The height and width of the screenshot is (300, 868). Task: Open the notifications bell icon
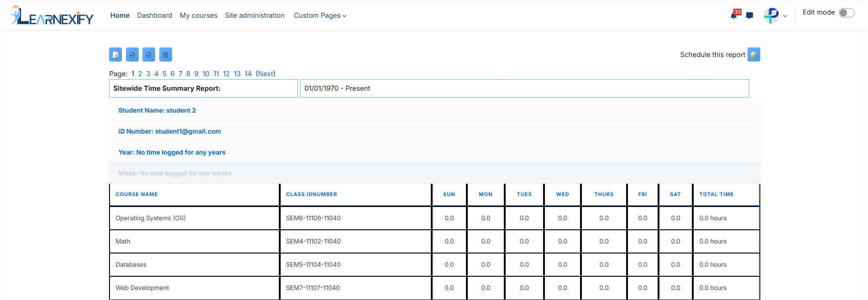pyautogui.click(x=734, y=16)
